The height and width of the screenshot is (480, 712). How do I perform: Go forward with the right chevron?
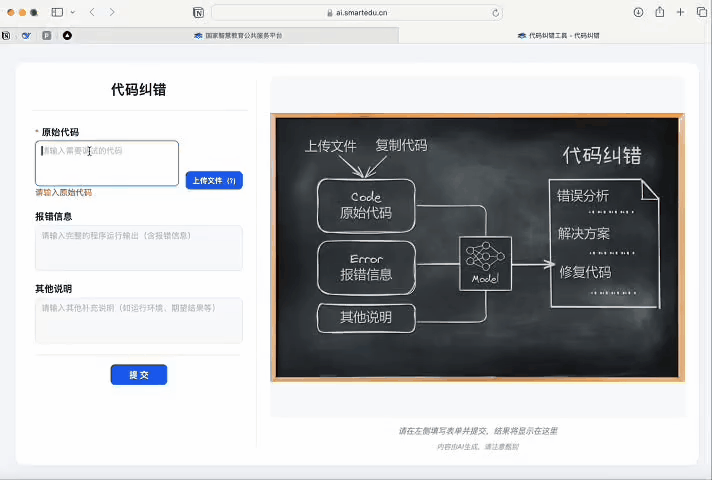tap(112, 12)
